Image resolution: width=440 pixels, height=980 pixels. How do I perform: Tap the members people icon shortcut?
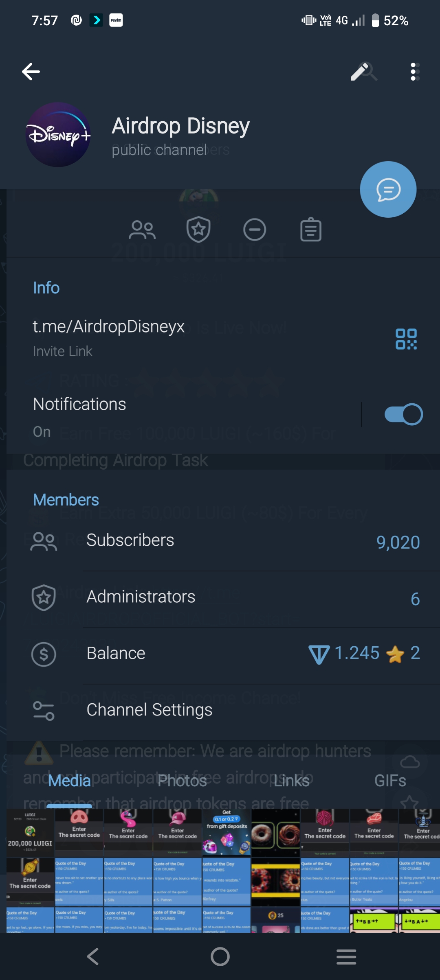pyautogui.click(x=142, y=230)
